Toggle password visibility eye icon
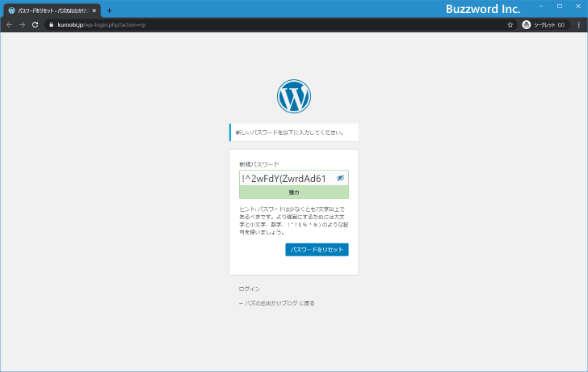Screen dimensions: 588x372 click(340, 178)
